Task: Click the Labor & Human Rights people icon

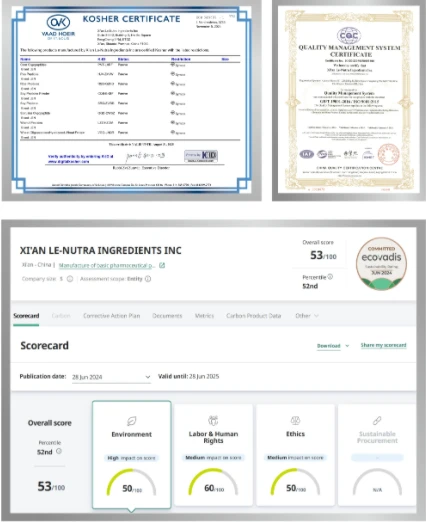Action: coord(213,420)
